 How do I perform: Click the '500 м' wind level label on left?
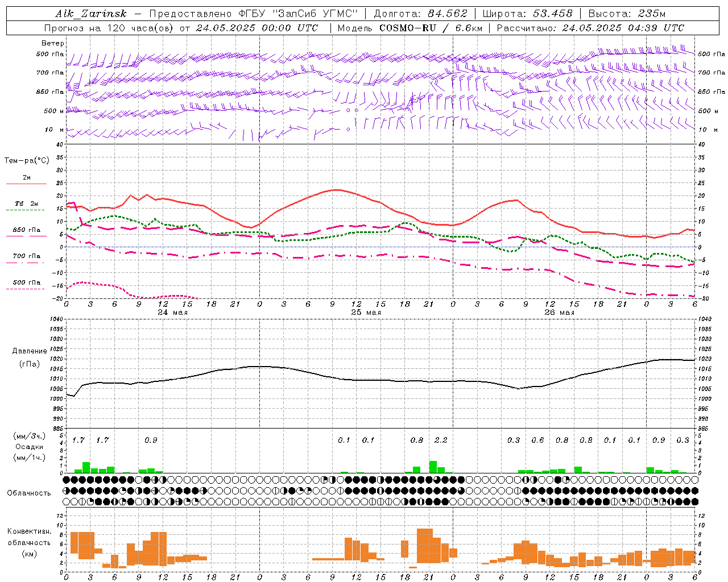[54, 111]
